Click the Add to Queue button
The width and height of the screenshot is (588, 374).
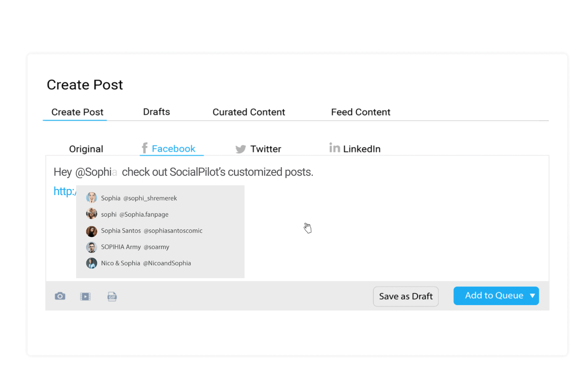(x=493, y=296)
